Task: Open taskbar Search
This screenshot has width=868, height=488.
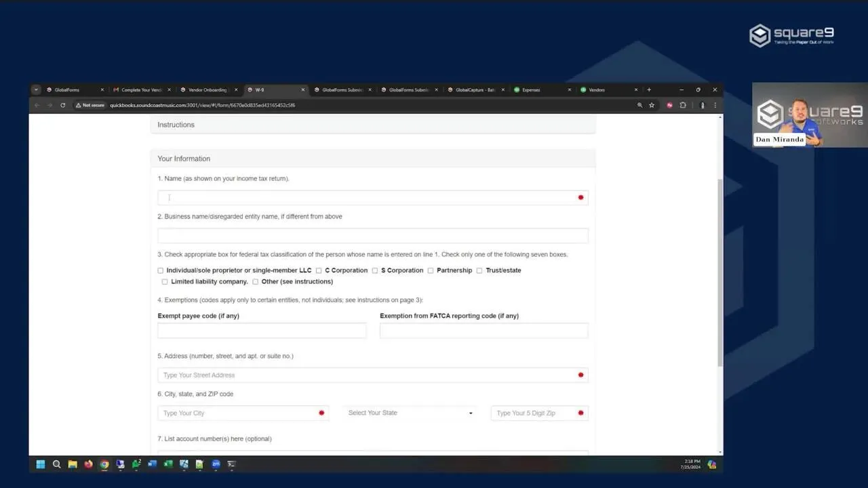Action: 56,464
